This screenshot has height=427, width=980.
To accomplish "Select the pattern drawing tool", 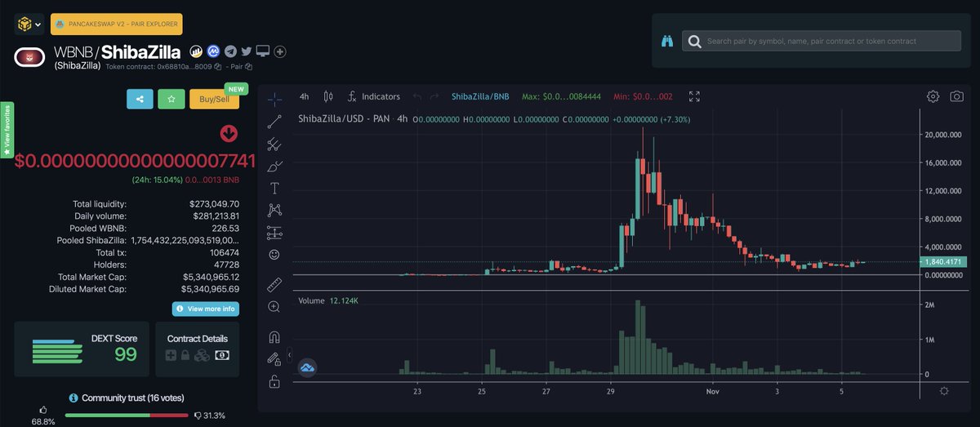I will click(x=274, y=211).
